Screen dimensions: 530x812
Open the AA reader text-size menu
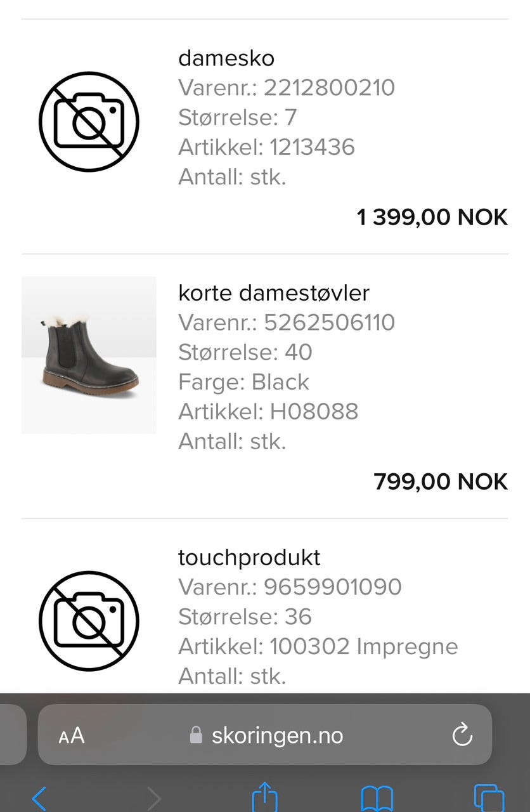click(x=71, y=736)
